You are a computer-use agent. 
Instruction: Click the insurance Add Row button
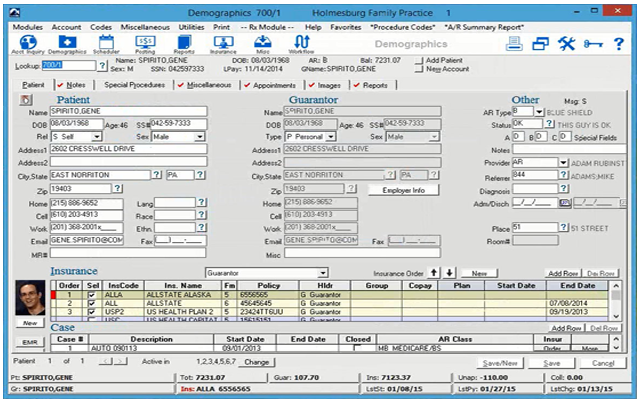click(564, 273)
